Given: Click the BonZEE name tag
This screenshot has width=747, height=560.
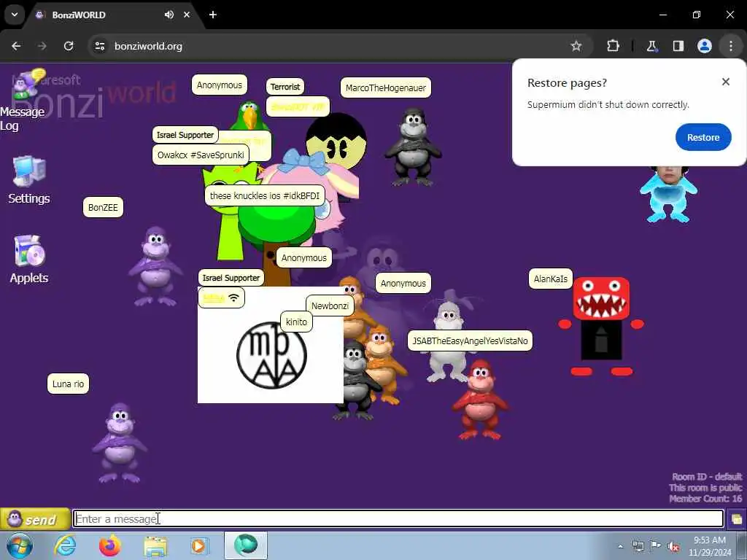Looking at the screenshot, I should coord(103,207).
